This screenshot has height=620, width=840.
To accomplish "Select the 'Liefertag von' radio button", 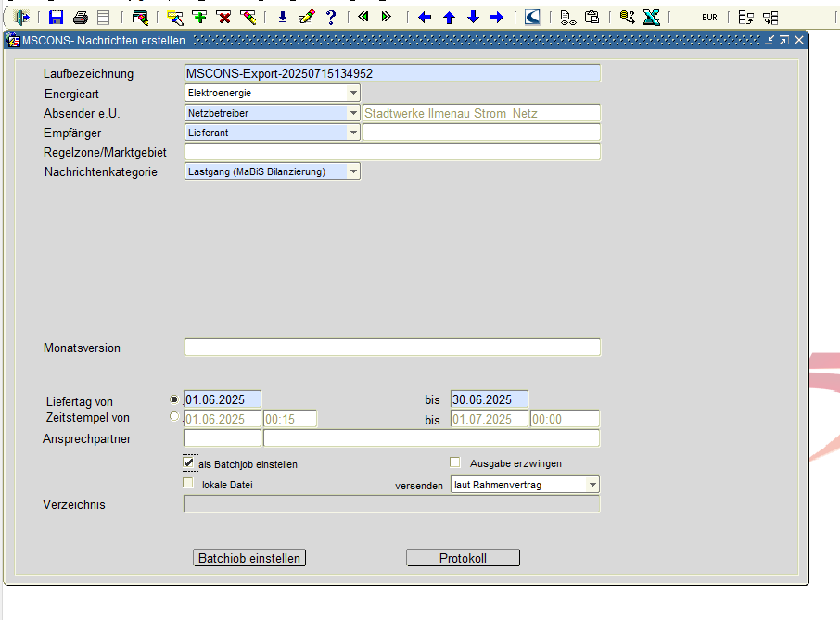I will 174,399.
